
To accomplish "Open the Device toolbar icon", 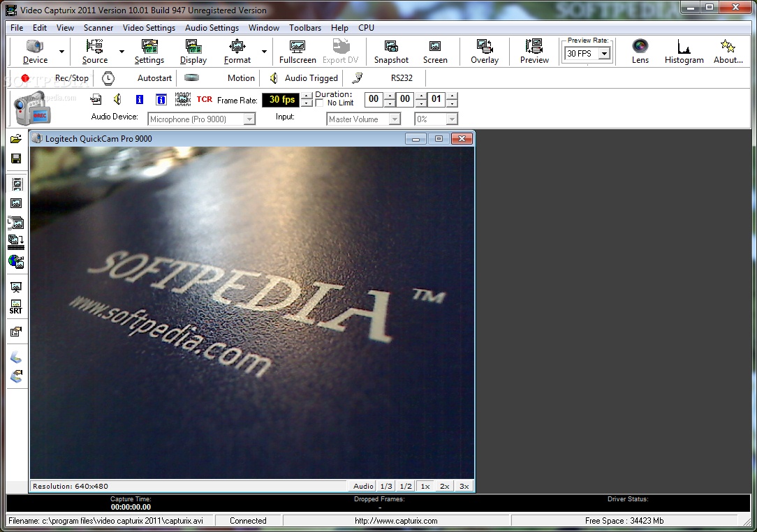I will pyautogui.click(x=35, y=52).
